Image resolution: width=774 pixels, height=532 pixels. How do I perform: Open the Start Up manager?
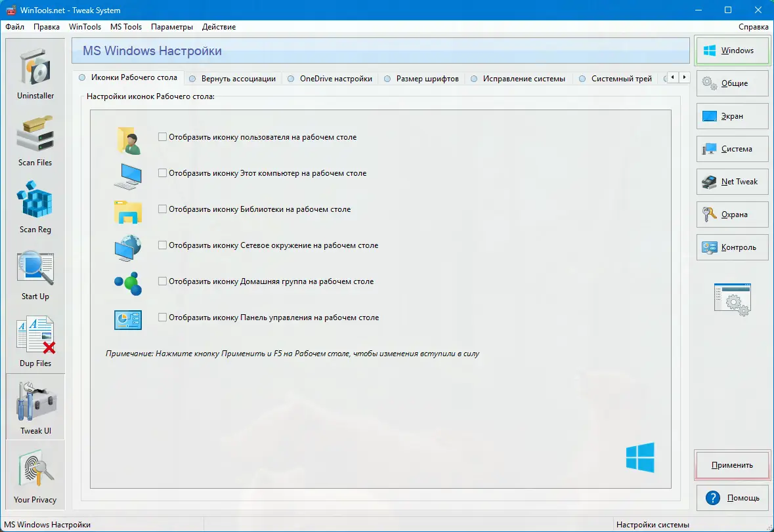click(35, 274)
